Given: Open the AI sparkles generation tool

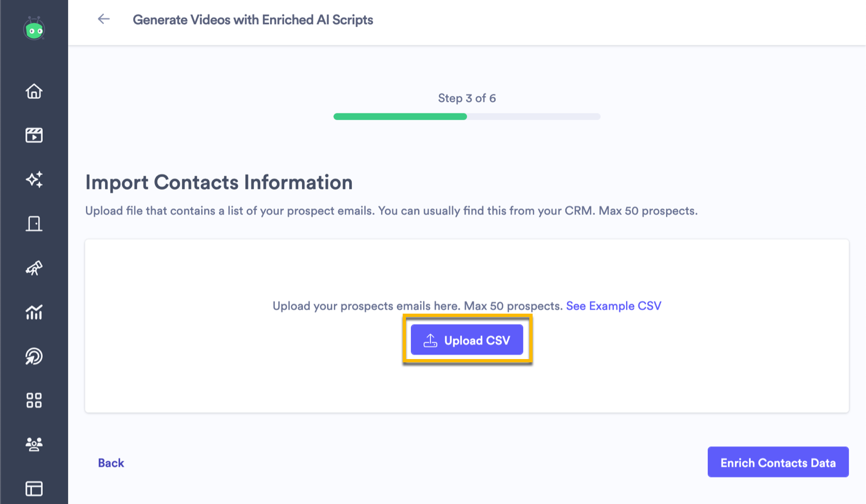Looking at the screenshot, I should tap(34, 180).
